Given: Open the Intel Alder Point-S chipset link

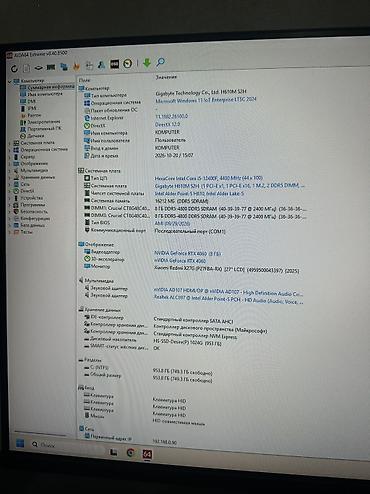Looking at the screenshot, I should point(199,193).
